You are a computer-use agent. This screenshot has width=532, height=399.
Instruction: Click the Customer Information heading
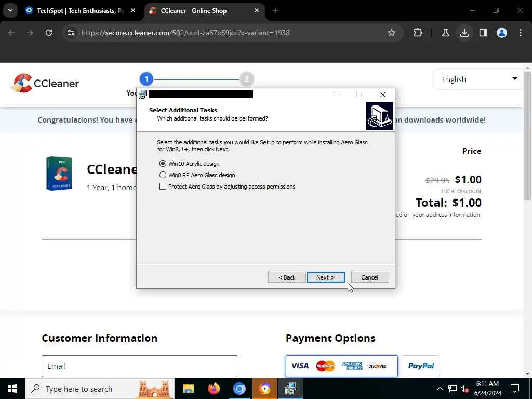pyautogui.click(x=99, y=338)
